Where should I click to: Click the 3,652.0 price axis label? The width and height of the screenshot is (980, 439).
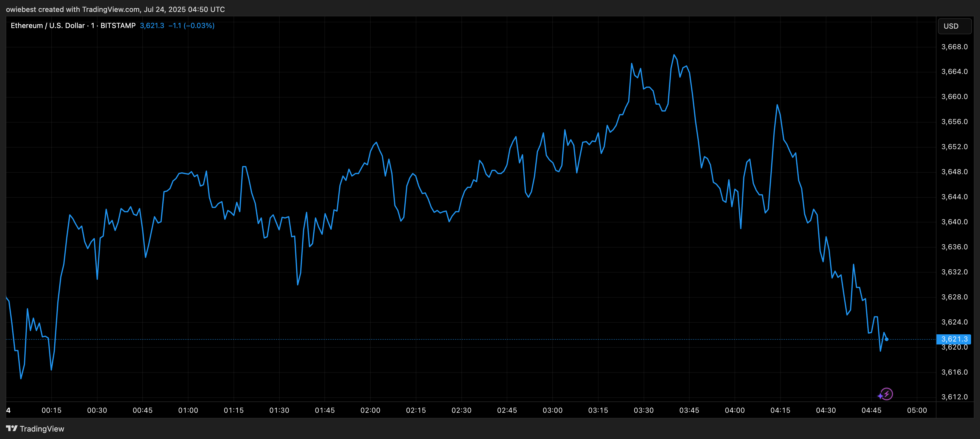tap(954, 147)
